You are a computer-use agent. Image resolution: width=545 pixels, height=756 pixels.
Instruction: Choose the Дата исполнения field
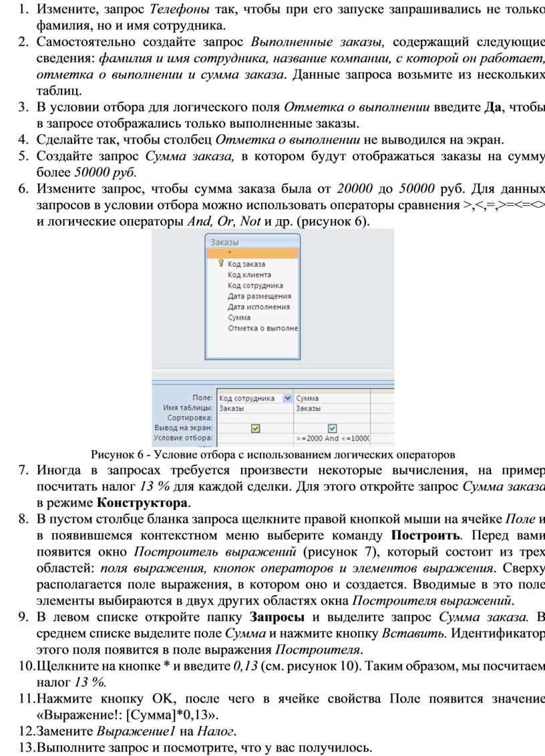258,307
